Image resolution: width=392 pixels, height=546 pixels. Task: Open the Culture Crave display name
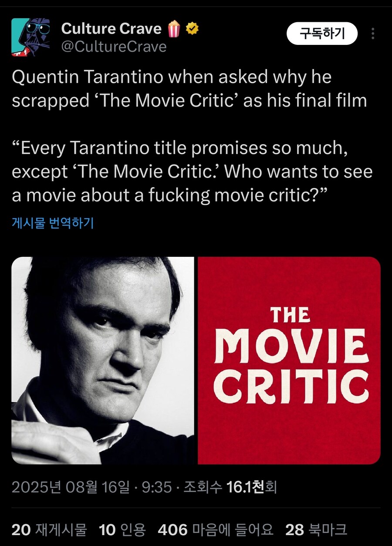112,29
